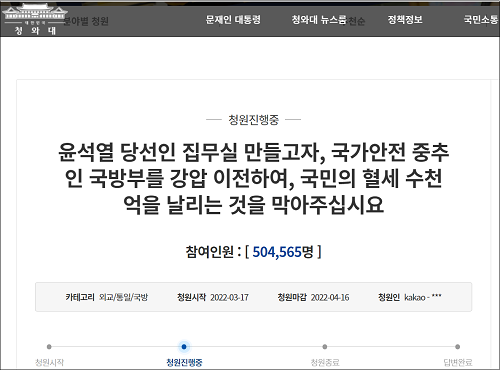Screen dimensions: 500x370
Task: Click the 청원종료 step label
Action: (x=325, y=362)
